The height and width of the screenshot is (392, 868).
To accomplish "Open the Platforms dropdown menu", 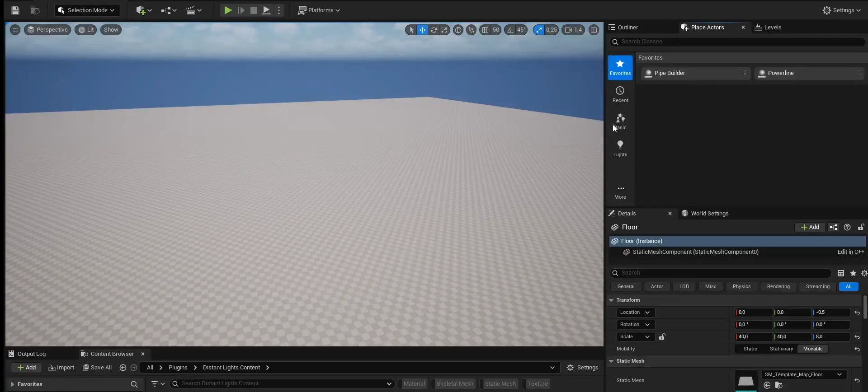I will 319,10.
